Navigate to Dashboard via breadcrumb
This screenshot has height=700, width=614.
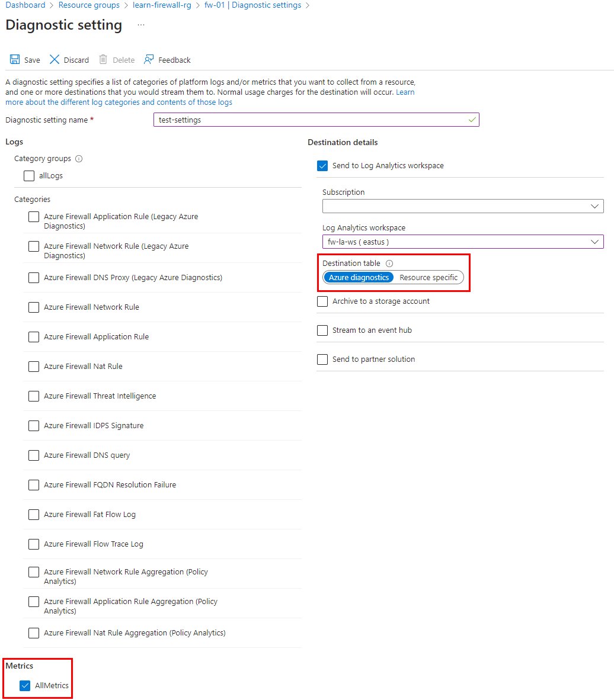click(x=25, y=5)
